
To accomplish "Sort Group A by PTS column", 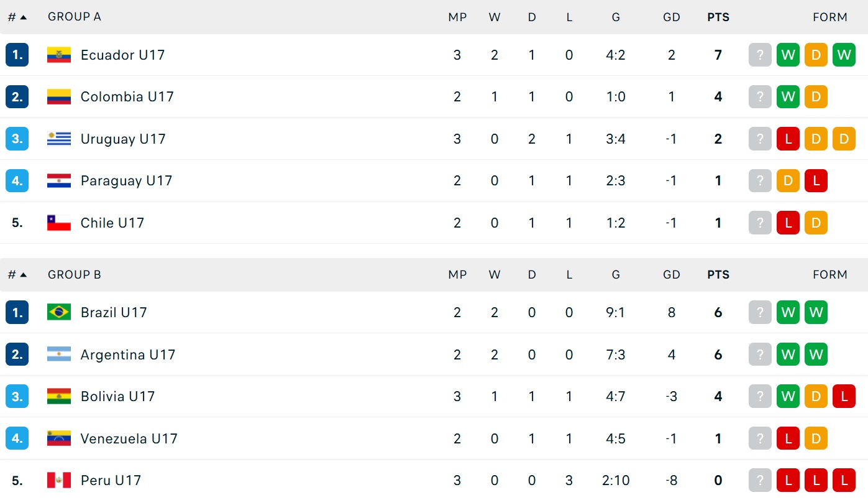I will [x=718, y=17].
